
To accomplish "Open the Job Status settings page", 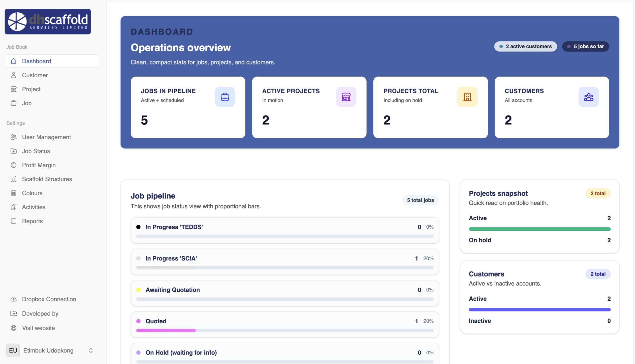I will click(x=52, y=151).
